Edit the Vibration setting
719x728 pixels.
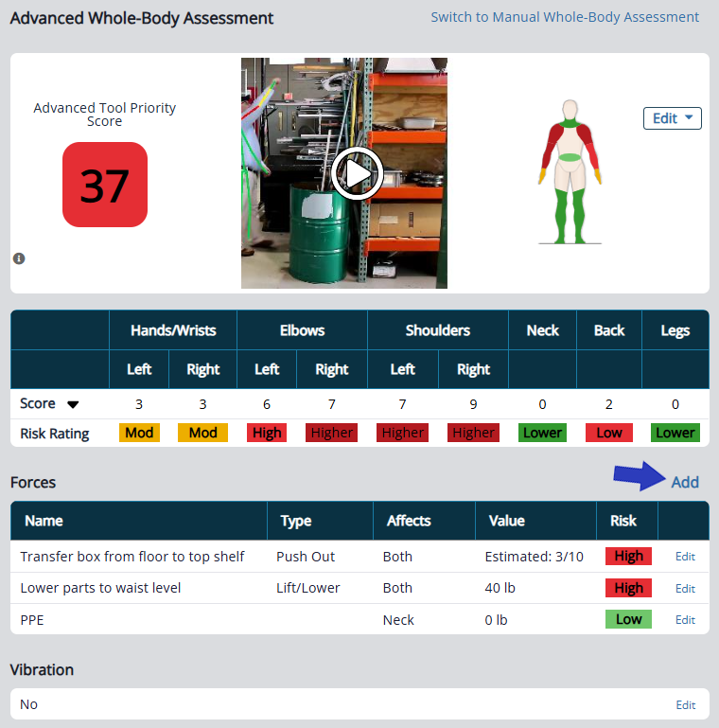[x=685, y=705]
